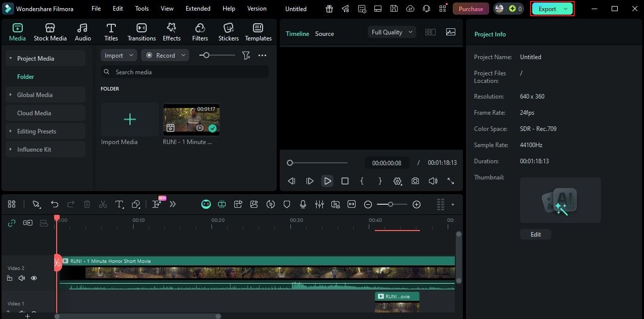Mute the Video 2 track speaker
This screenshot has height=319, width=644.
coord(22,278)
